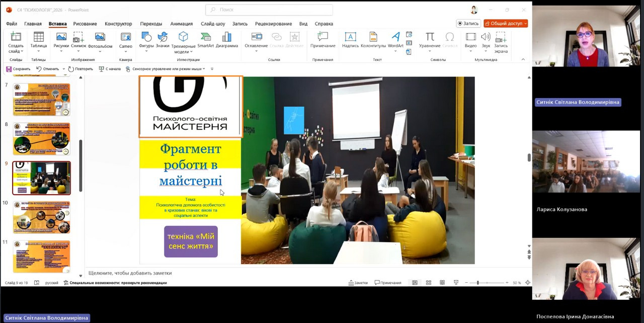Screen dimensions: 644x323
Task: Insert a Надпись text box
Action: tap(350, 40)
